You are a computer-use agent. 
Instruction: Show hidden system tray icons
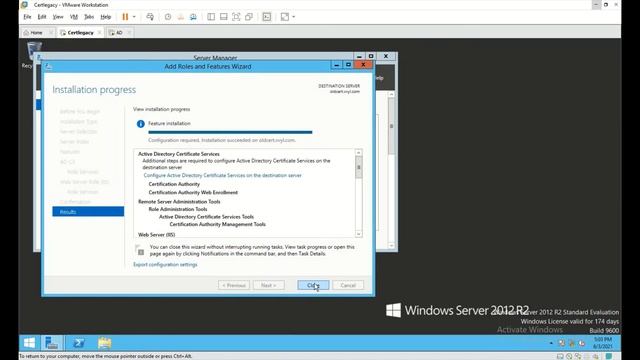(x=551, y=343)
